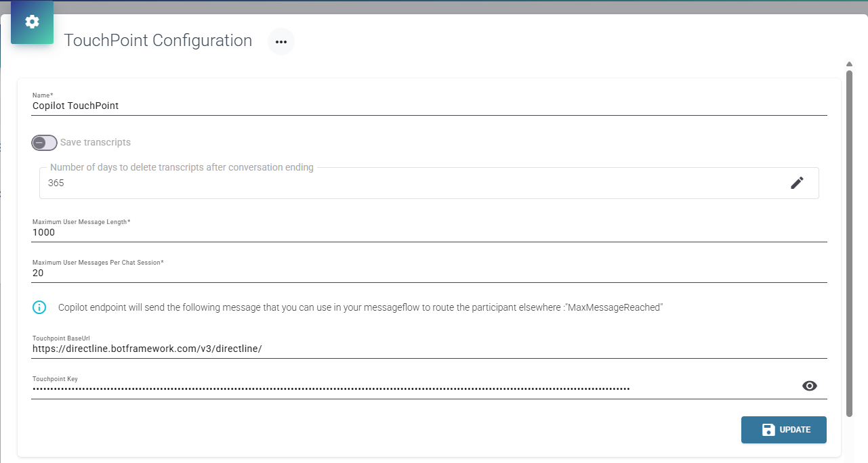Screen dimensions: 868x463
Task: Click the Touchpoint BaseUrl field
Action: pos(430,349)
